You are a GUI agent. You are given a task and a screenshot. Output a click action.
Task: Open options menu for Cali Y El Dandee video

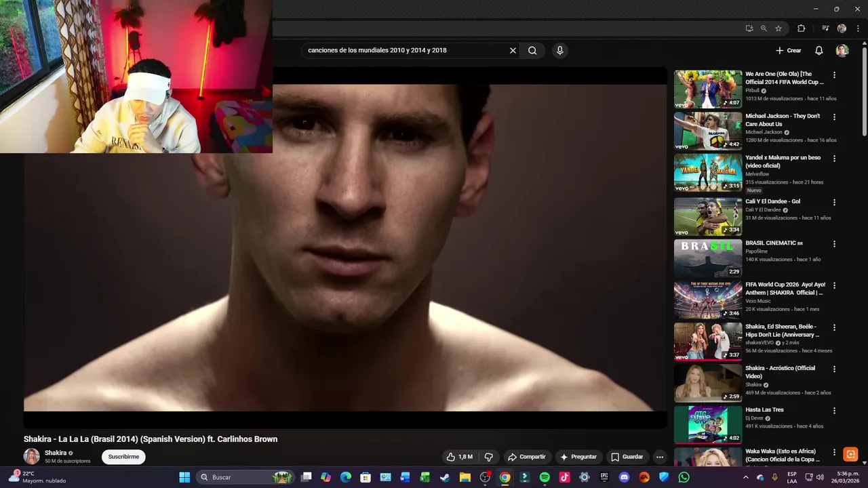coord(834,202)
